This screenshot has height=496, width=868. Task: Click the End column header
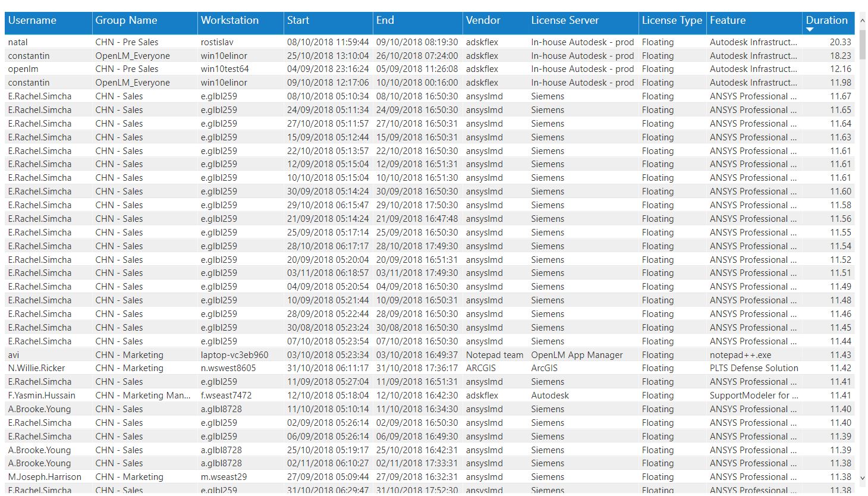coord(385,20)
